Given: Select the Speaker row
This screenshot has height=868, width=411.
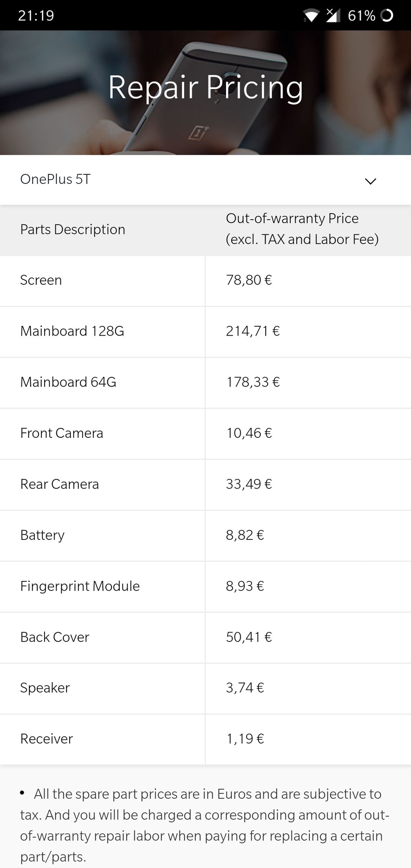Looking at the screenshot, I should coord(205,688).
